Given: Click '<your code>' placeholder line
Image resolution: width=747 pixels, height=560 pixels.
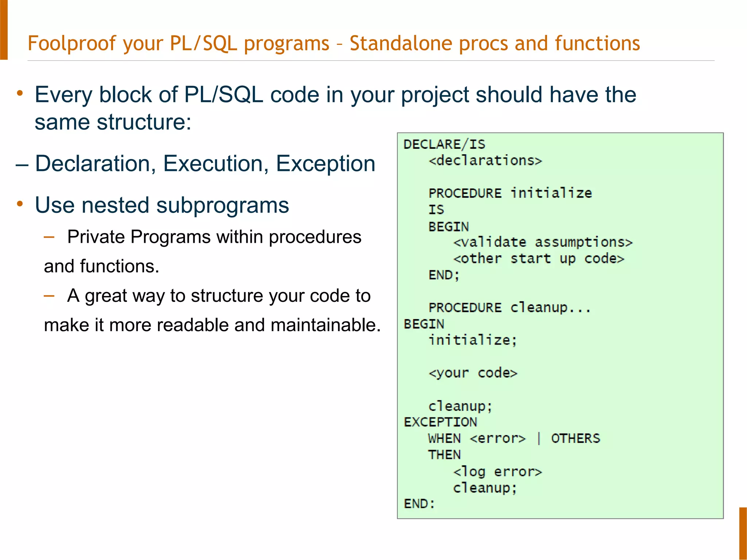Looking at the screenshot, I should click(473, 373).
